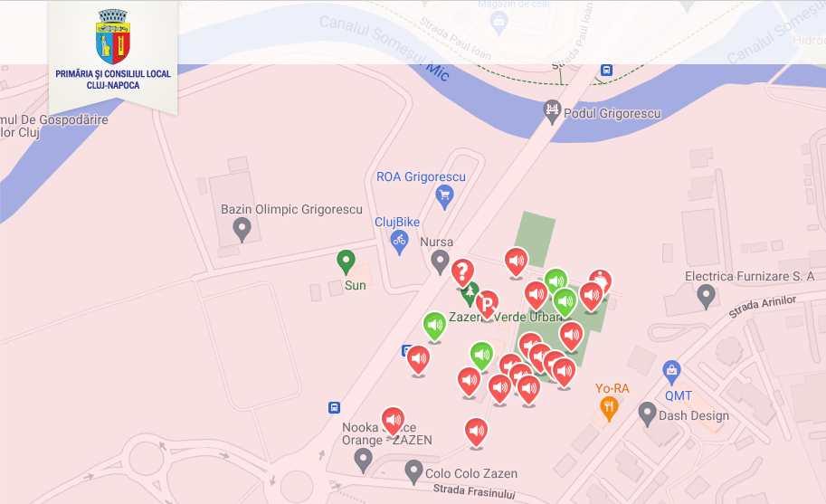The width and height of the screenshot is (826, 504).
Task: Click the Colo Colo Zazen pin
Action: click(414, 471)
